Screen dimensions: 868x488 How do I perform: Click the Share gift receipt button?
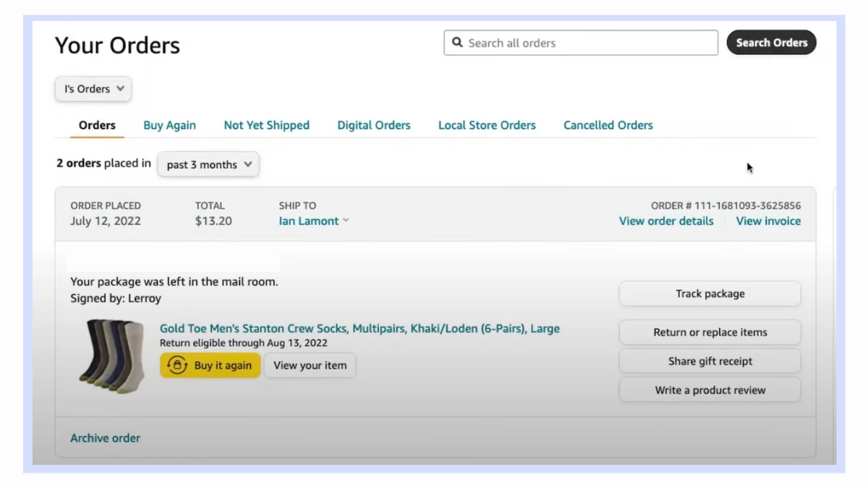(x=710, y=361)
